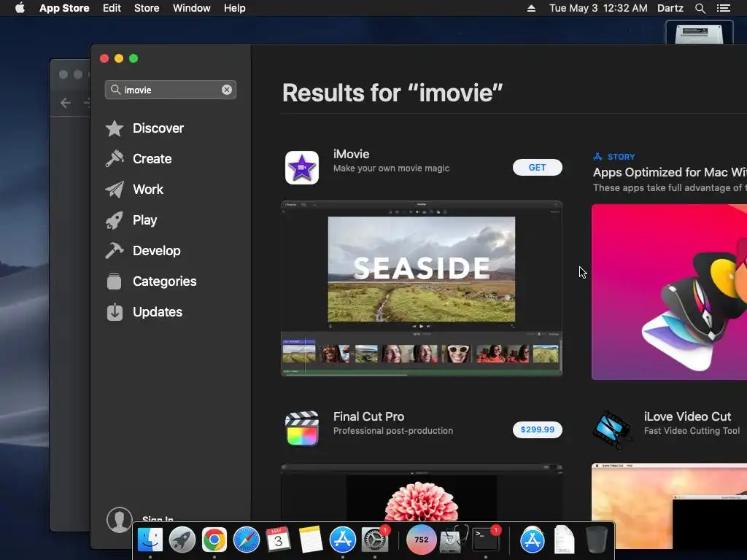747x560 pixels.
Task: Click the Fast Video Cutting Tool subtitle
Action: 692,430
